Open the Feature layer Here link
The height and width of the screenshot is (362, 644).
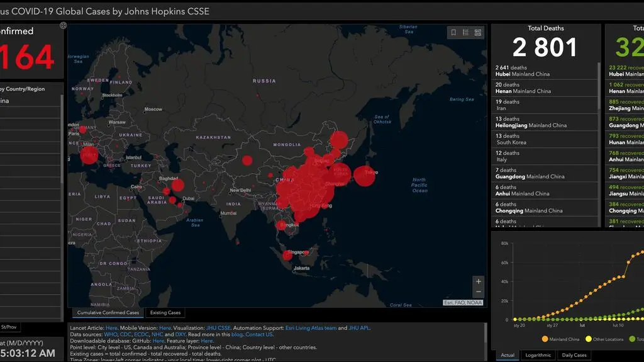click(x=206, y=341)
